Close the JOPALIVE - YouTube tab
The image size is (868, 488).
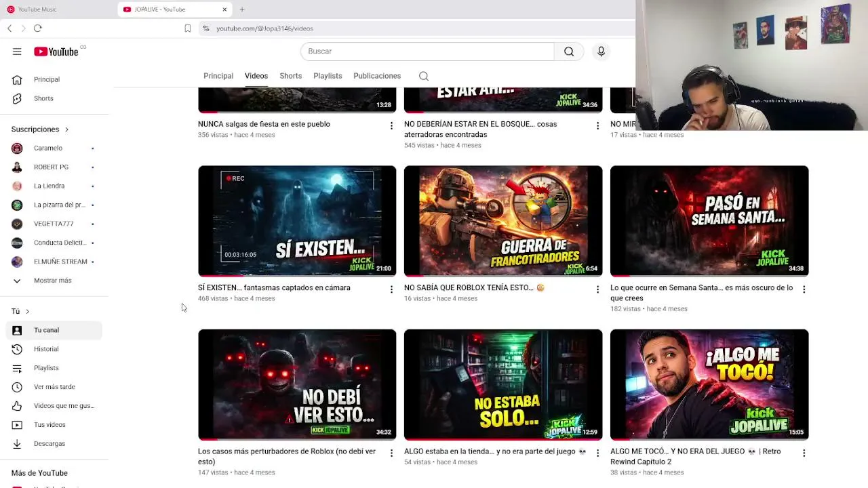pos(224,9)
